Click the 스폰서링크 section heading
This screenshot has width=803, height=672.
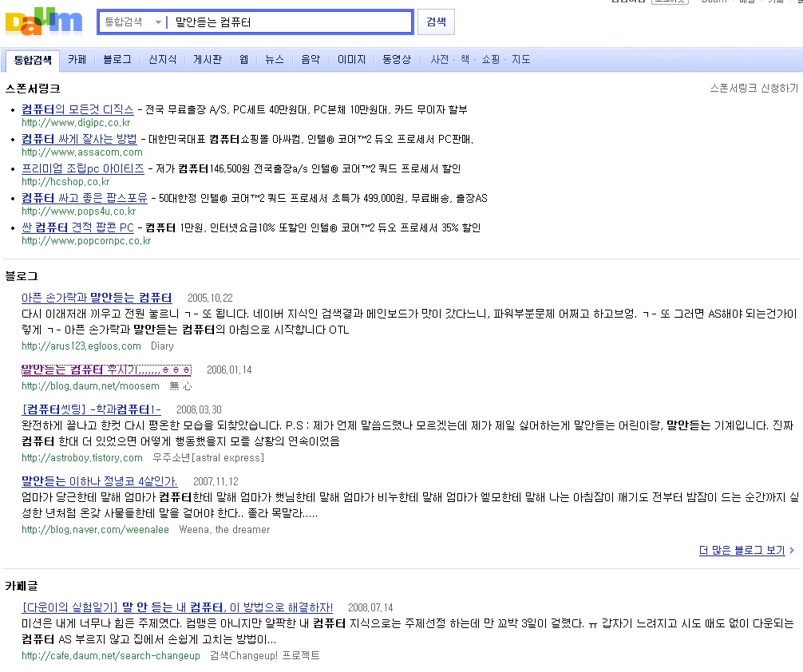33,89
